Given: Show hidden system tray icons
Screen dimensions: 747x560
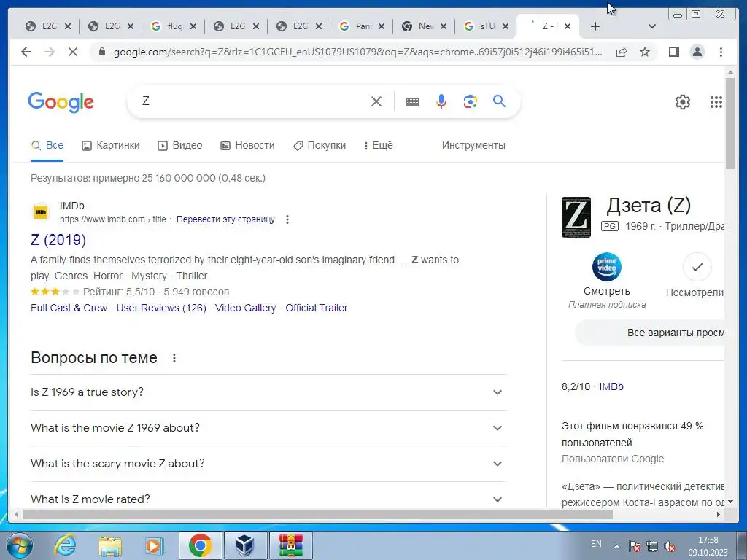Looking at the screenshot, I should click(x=616, y=546).
